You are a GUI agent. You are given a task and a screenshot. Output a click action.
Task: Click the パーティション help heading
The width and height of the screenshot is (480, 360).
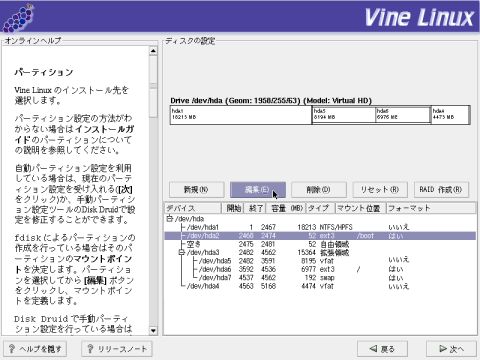pyautogui.click(x=44, y=72)
